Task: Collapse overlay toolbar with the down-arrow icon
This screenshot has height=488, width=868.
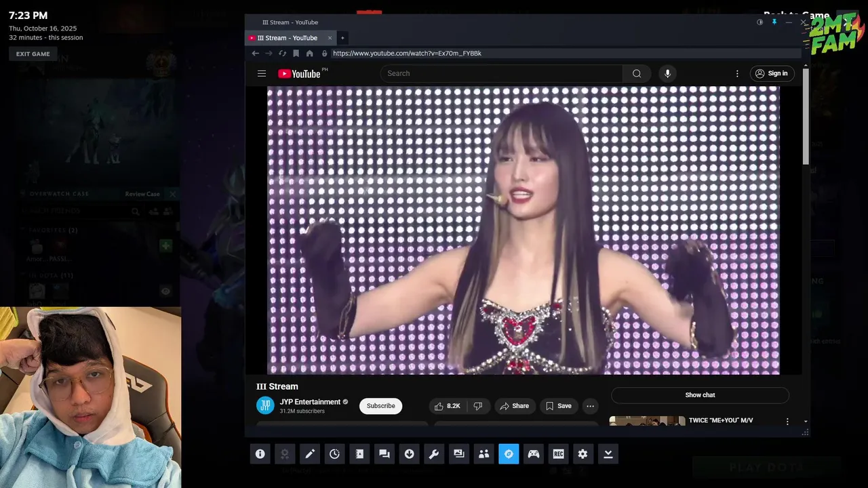Action: tap(608, 454)
